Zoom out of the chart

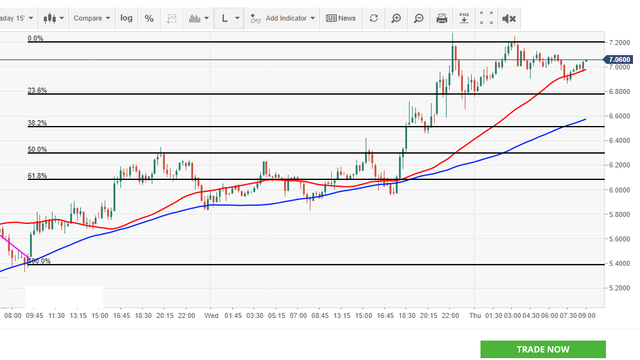419,18
